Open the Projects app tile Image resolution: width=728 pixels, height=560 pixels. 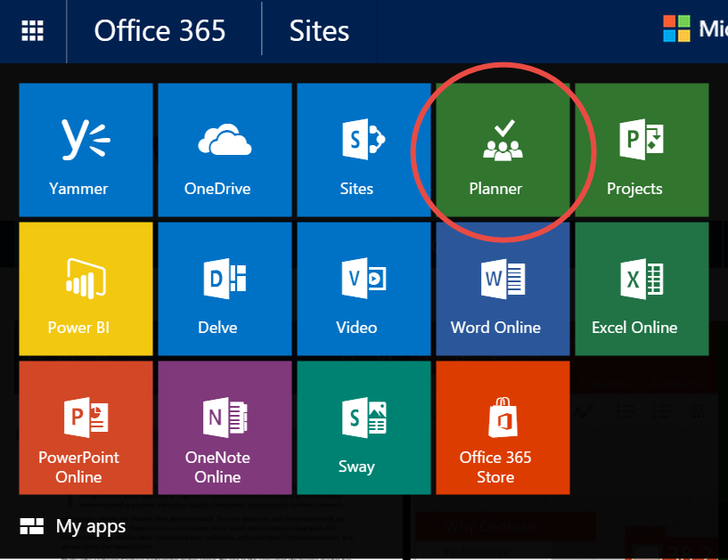(x=642, y=150)
